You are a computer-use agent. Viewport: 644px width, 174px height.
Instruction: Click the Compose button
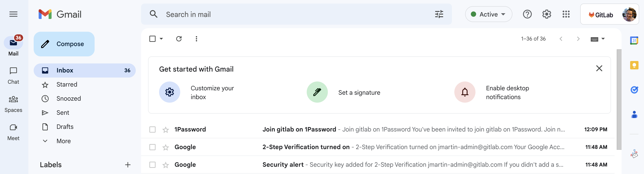64,44
